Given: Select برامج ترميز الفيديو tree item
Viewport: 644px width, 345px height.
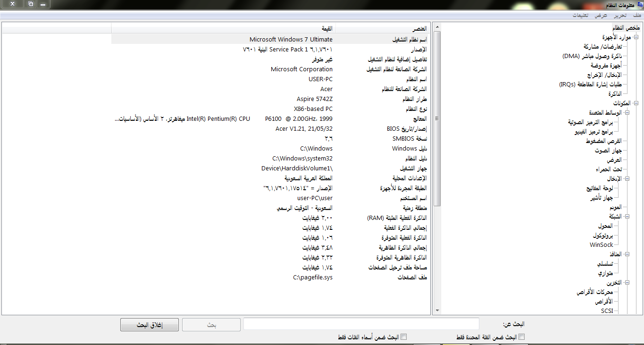Looking at the screenshot, I should (x=594, y=132).
